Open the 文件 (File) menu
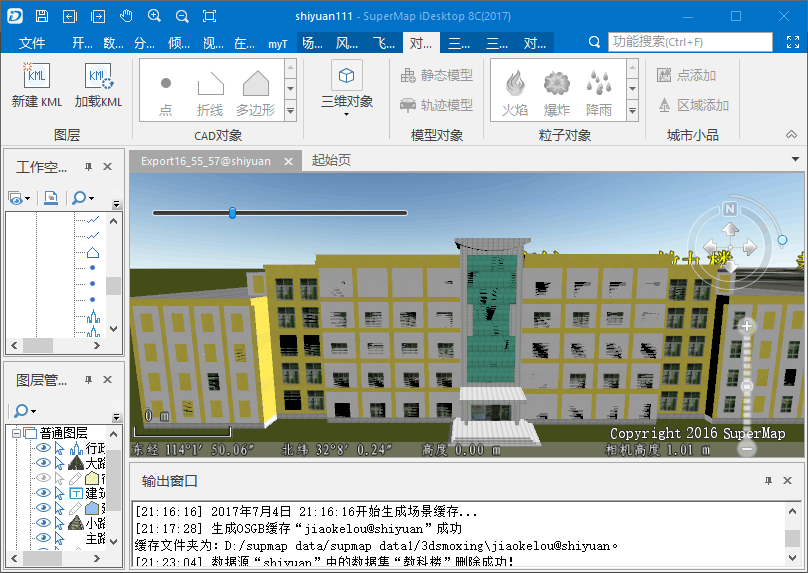Screen dimensions: 808x573 (x=32, y=43)
